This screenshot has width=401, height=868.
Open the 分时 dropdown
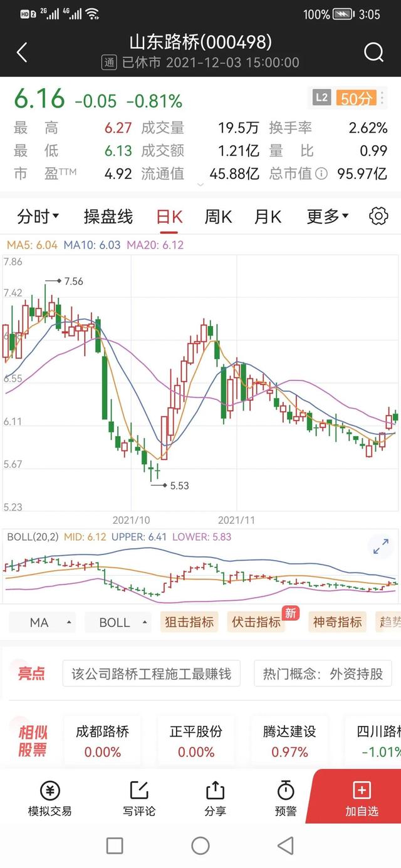click(x=38, y=217)
